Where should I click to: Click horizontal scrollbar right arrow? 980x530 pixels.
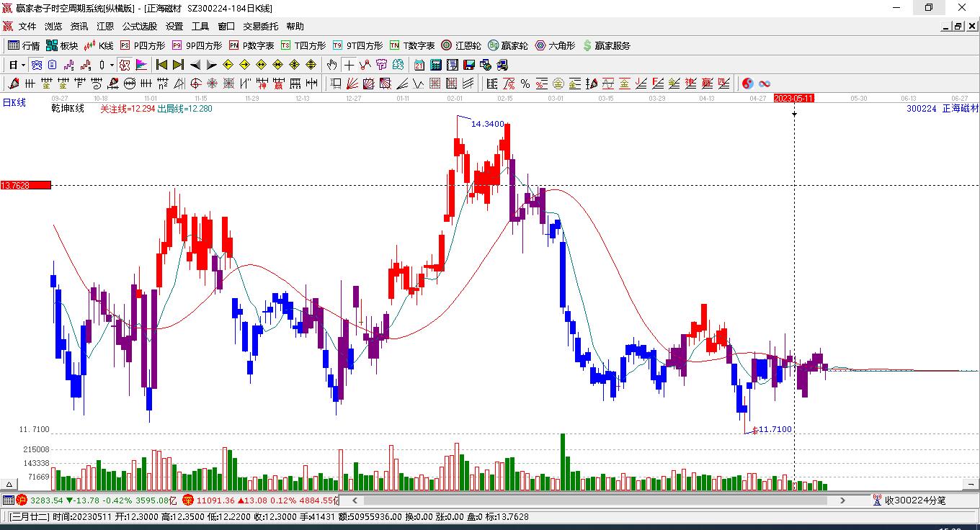click(842, 500)
